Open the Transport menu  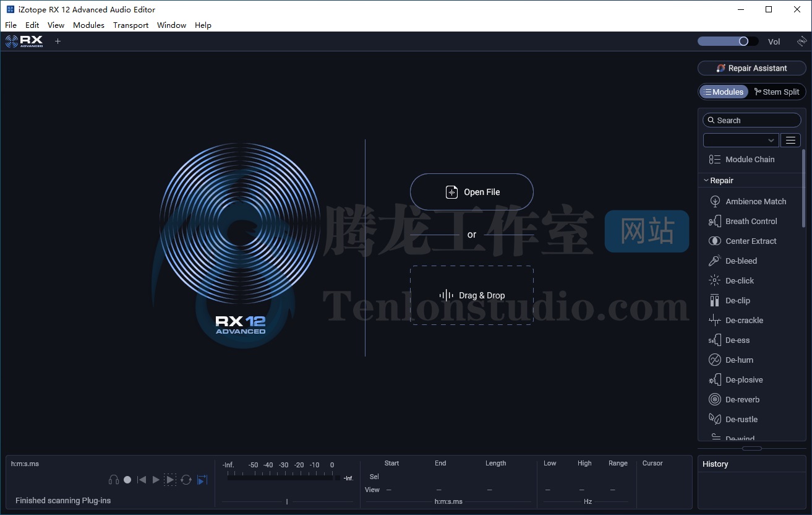click(130, 25)
